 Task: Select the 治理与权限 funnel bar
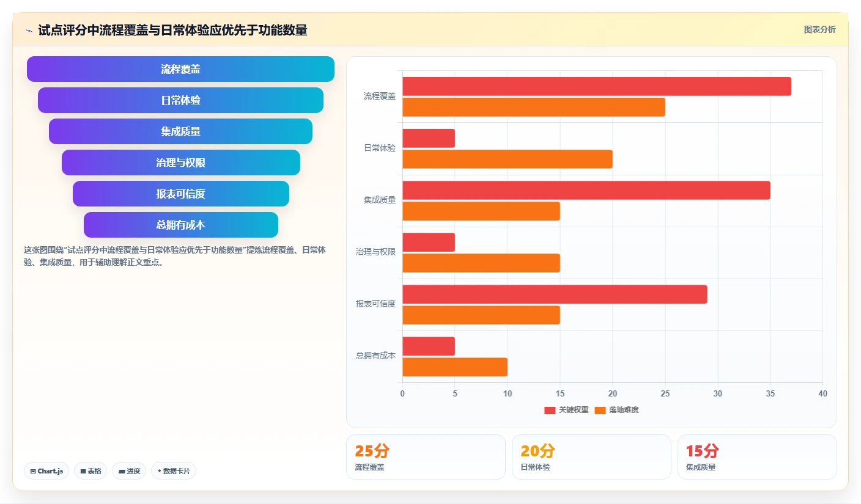click(x=180, y=163)
